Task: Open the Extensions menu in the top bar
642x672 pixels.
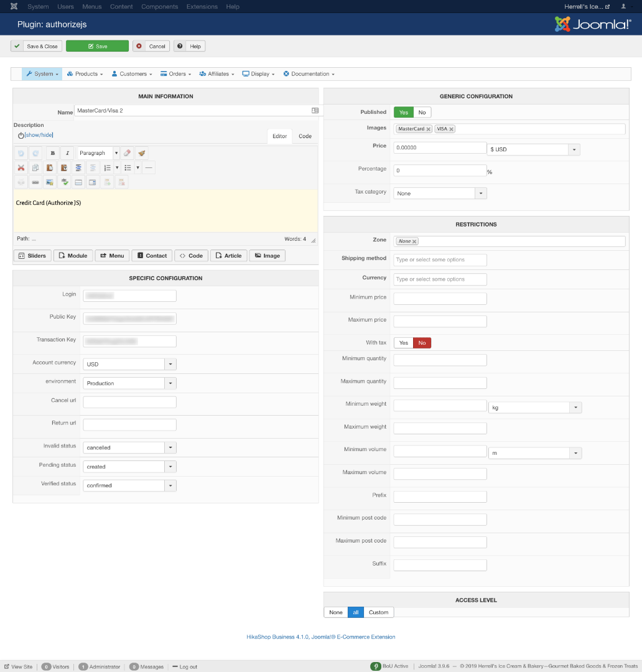Action: click(x=202, y=6)
